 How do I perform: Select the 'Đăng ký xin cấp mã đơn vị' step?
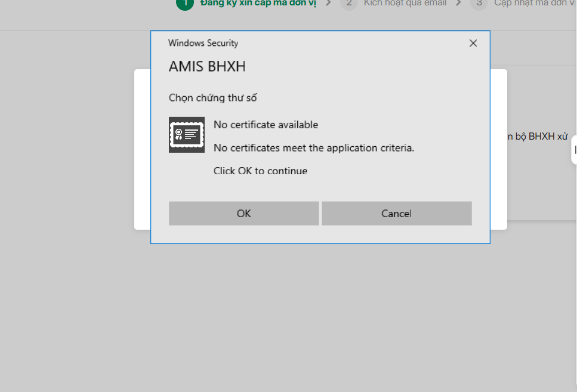click(258, 4)
